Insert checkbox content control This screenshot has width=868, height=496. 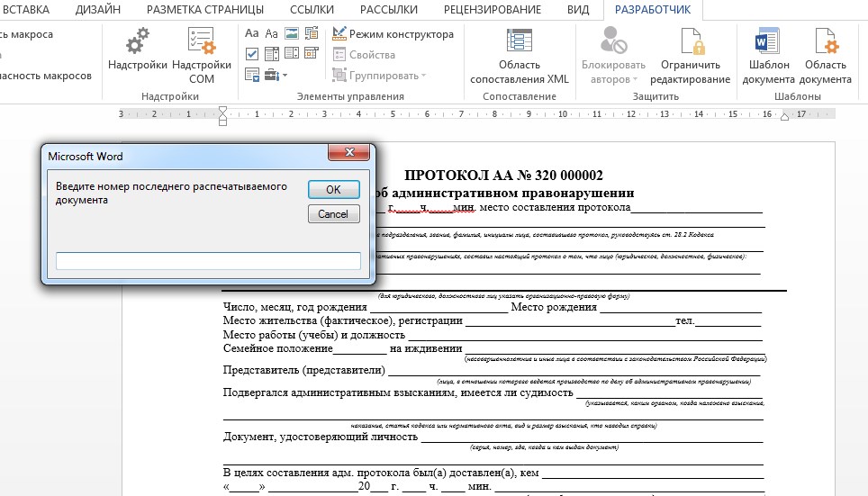[252, 55]
